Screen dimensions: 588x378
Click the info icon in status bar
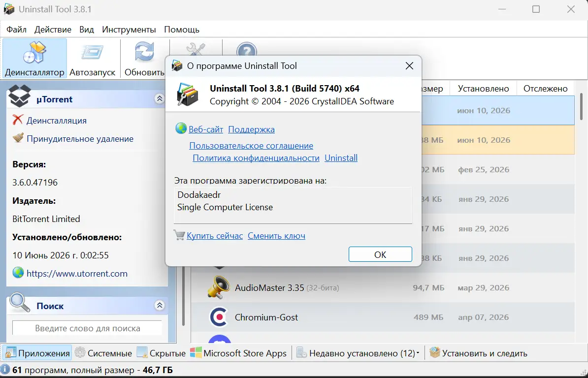point(5,370)
